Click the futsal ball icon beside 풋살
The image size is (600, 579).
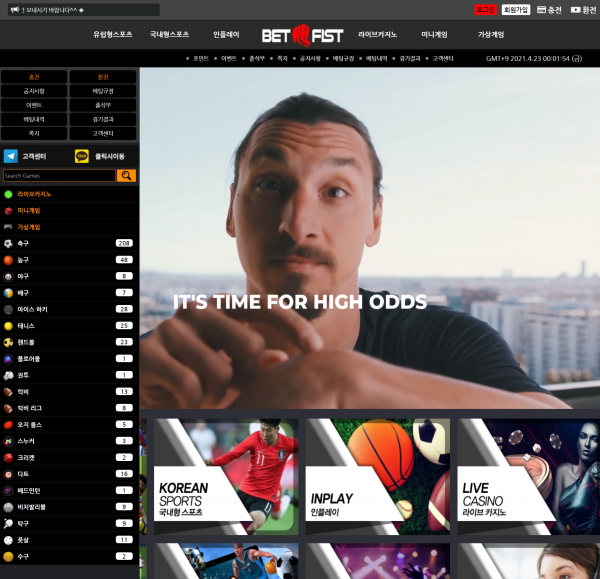8,540
